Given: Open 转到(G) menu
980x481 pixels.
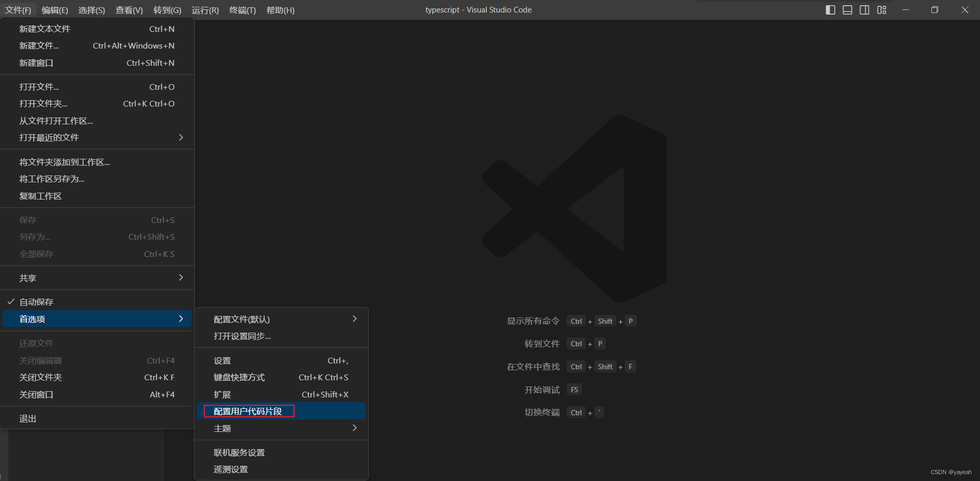Looking at the screenshot, I should point(167,10).
